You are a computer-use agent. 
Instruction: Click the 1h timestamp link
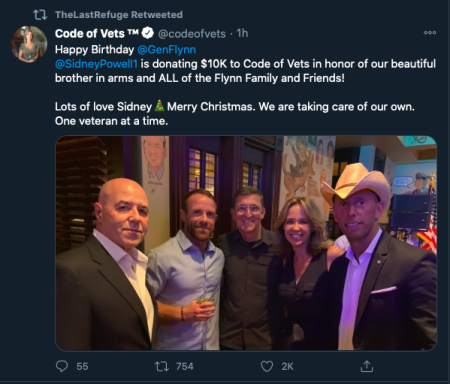point(242,33)
